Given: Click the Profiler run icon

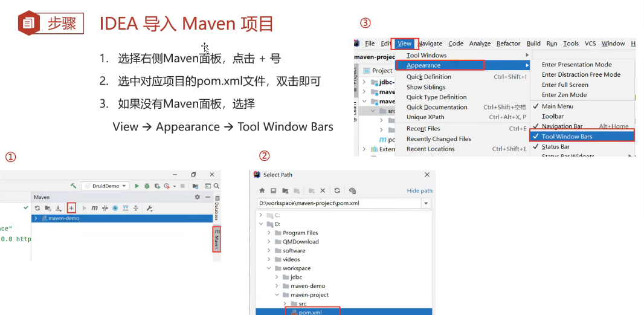Looking at the screenshot, I should [x=167, y=186].
